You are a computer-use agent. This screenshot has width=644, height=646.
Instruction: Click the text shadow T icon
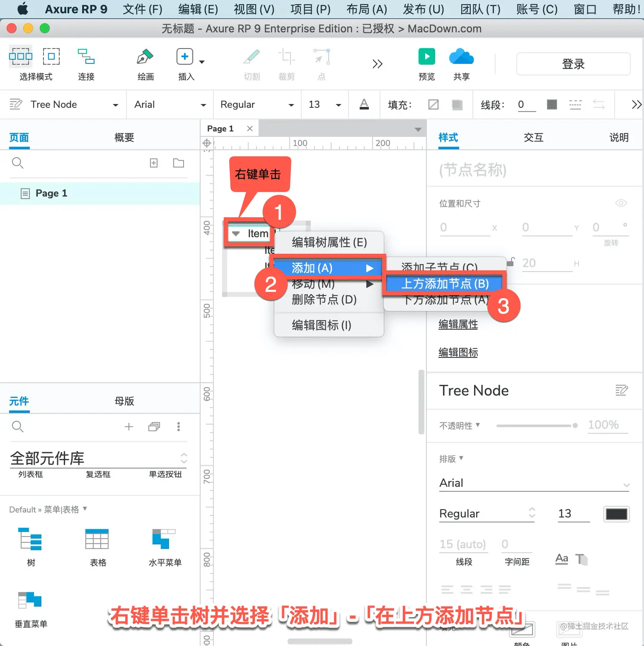(x=581, y=559)
